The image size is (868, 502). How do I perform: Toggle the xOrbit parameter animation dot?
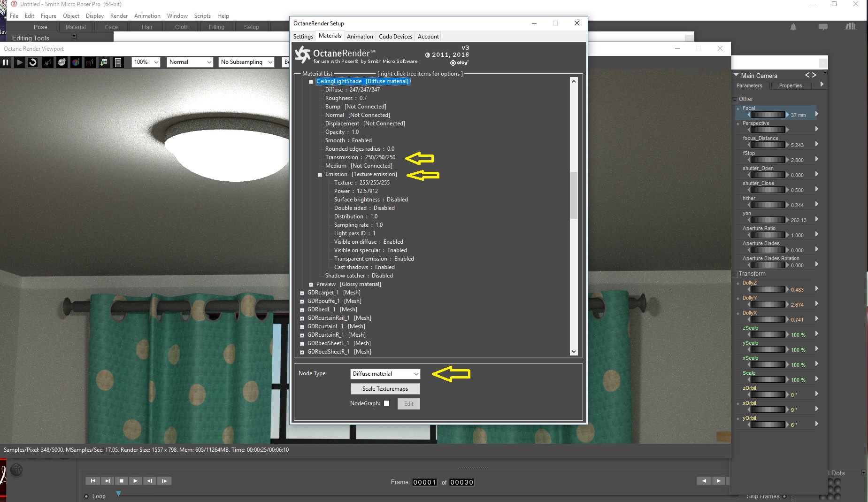(738, 404)
